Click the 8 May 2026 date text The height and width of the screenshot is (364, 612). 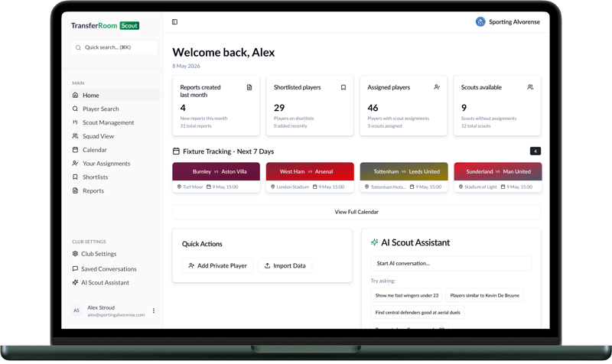click(186, 67)
